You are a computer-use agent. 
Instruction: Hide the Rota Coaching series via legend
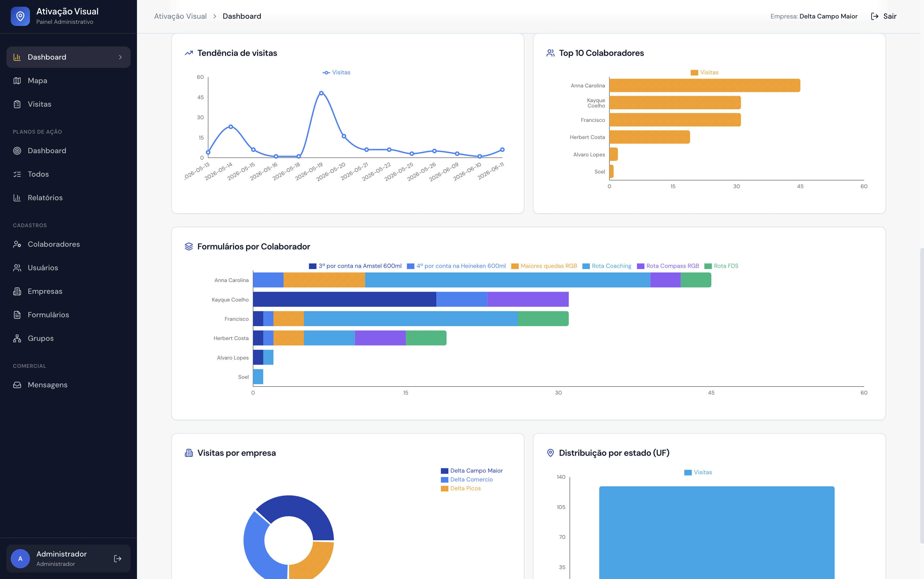(x=607, y=266)
